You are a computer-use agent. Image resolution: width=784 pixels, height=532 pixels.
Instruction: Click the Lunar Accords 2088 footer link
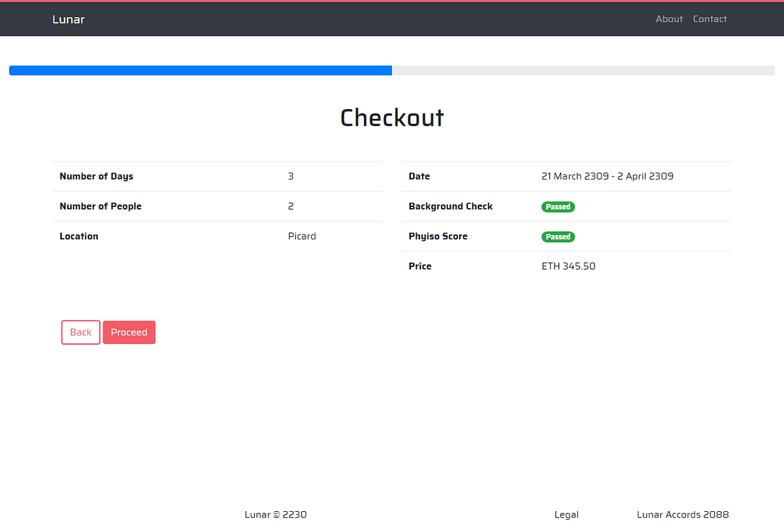(x=682, y=514)
